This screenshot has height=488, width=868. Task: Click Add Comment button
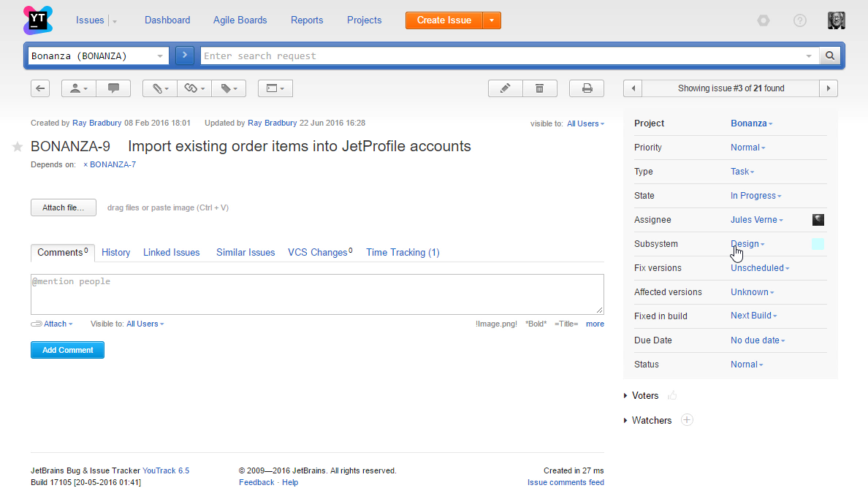(x=67, y=350)
